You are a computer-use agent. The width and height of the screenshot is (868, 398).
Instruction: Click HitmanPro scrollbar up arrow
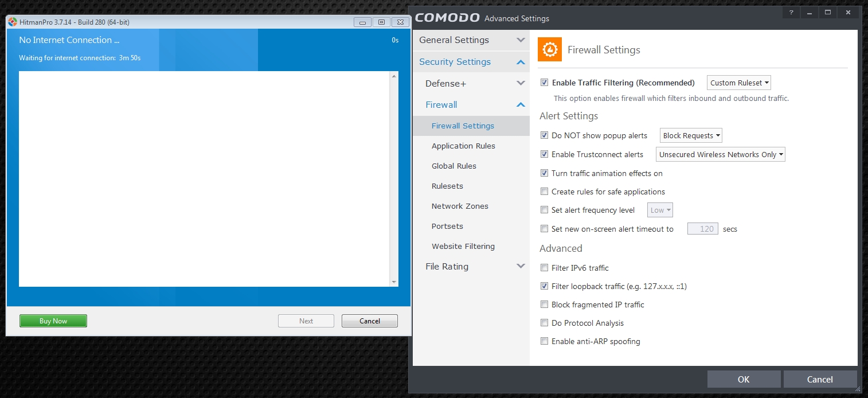coord(394,76)
